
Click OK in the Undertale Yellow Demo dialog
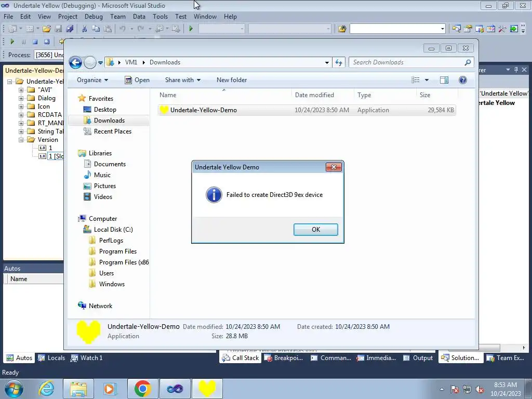[x=315, y=229]
